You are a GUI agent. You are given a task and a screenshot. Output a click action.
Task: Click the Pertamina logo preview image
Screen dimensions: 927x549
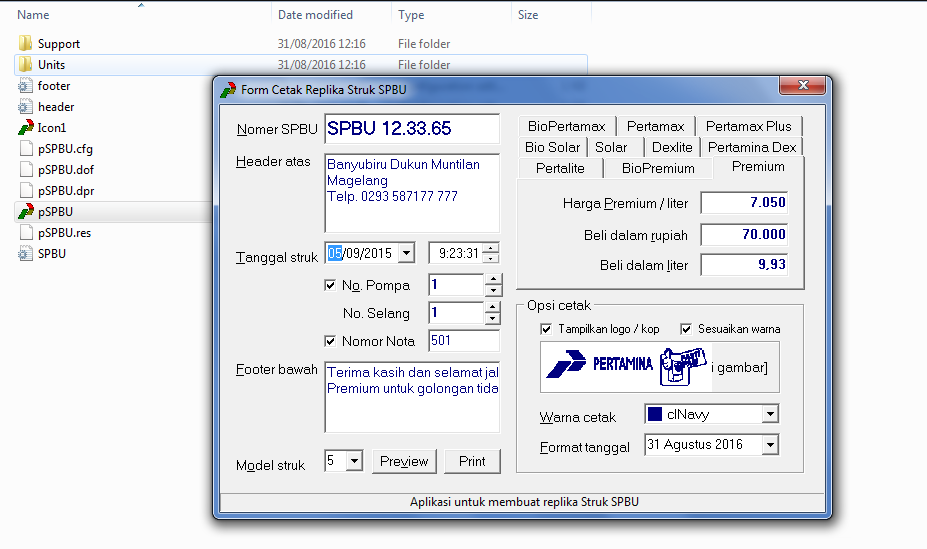[x=626, y=367]
